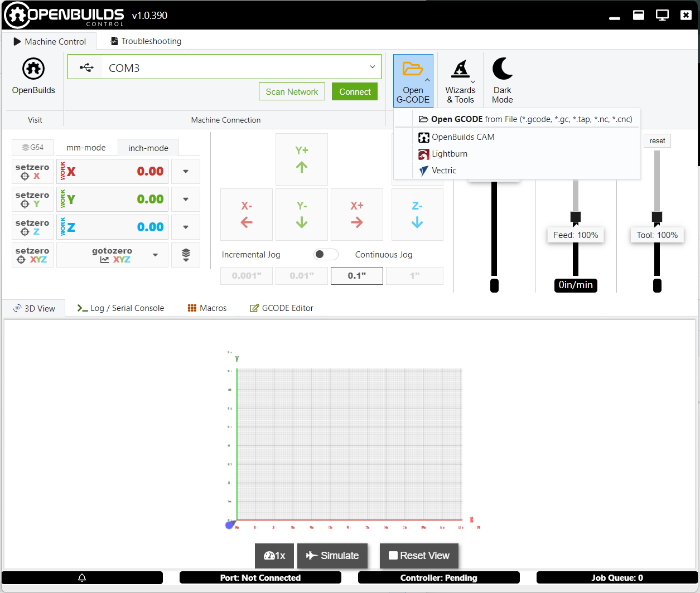Jog X+ with the right arrow

[357, 215]
